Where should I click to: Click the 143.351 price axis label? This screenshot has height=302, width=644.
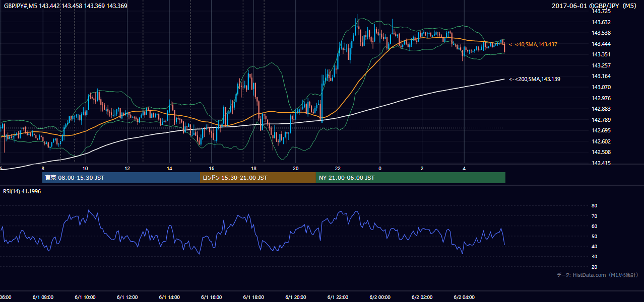click(x=601, y=54)
